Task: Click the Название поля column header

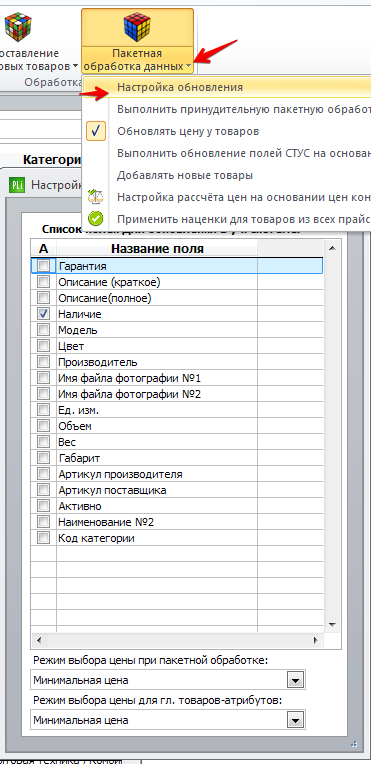Action: [157, 248]
